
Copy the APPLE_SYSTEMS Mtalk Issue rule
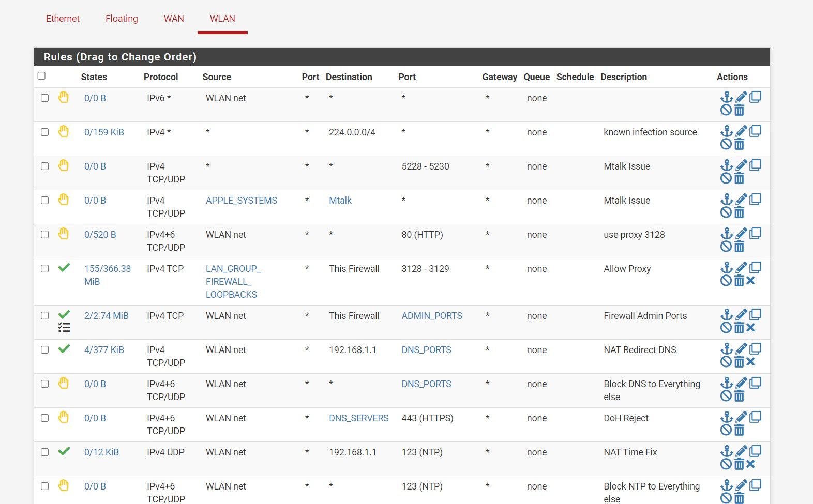click(x=755, y=200)
